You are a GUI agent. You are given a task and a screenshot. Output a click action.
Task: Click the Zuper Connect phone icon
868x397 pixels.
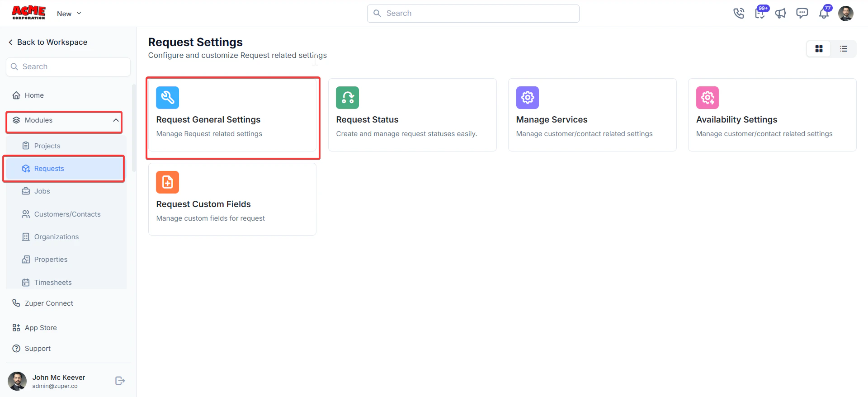point(16,303)
